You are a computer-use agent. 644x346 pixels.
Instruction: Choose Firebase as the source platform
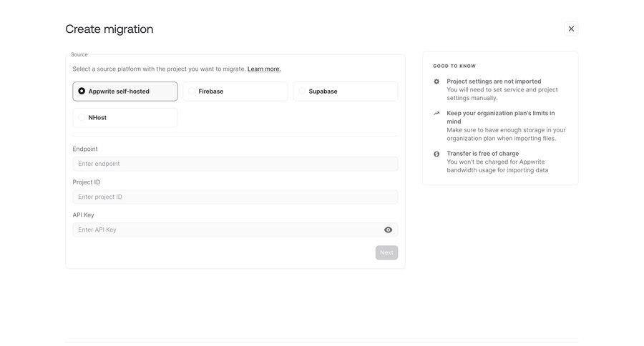point(235,91)
